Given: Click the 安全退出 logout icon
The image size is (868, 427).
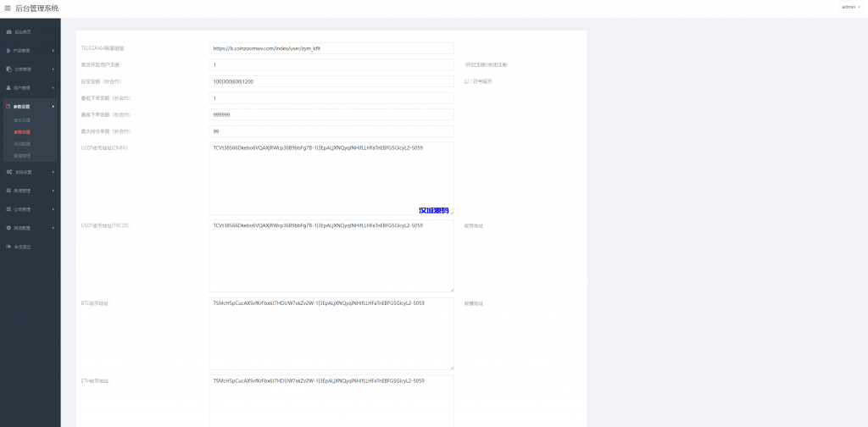Looking at the screenshot, I should [x=8, y=247].
